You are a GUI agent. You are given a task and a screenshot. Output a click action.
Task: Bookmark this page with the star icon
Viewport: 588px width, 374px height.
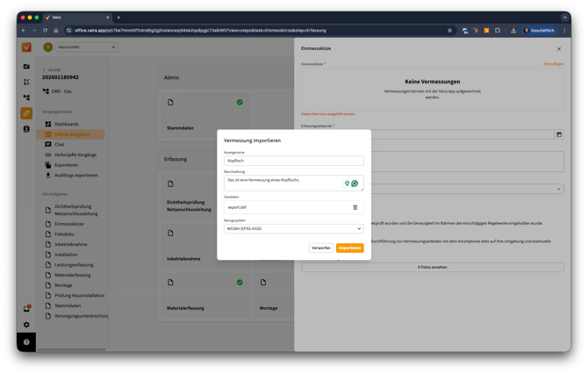coord(450,31)
